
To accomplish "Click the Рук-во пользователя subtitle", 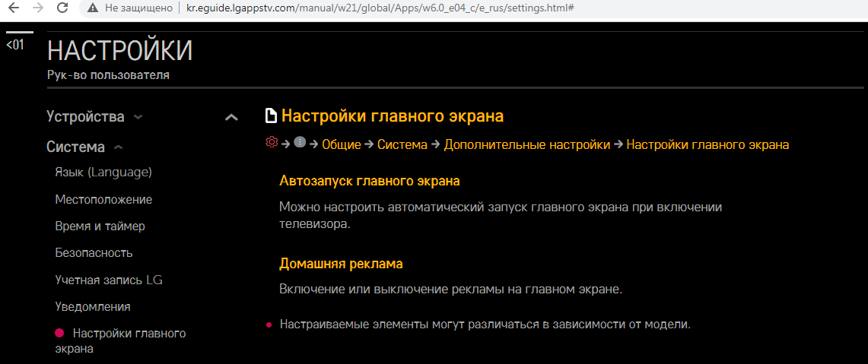I will pos(109,75).
